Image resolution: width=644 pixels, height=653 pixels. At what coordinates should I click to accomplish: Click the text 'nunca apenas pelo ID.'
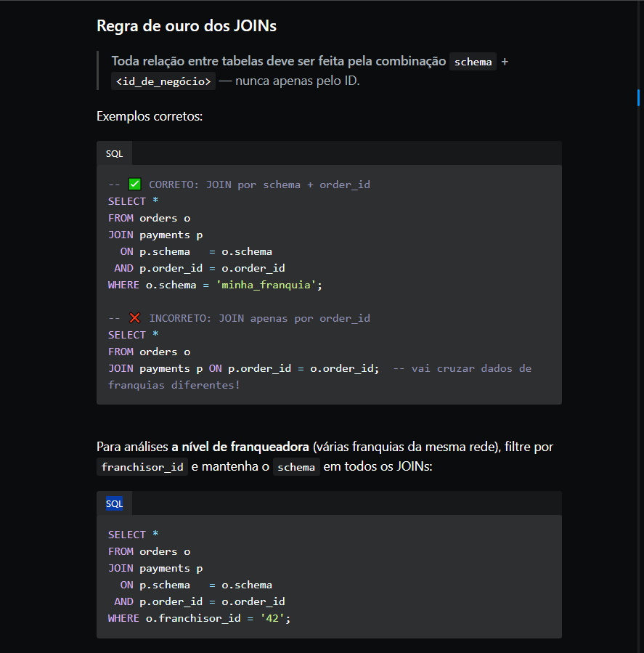pyautogui.click(x=298, y=81)
